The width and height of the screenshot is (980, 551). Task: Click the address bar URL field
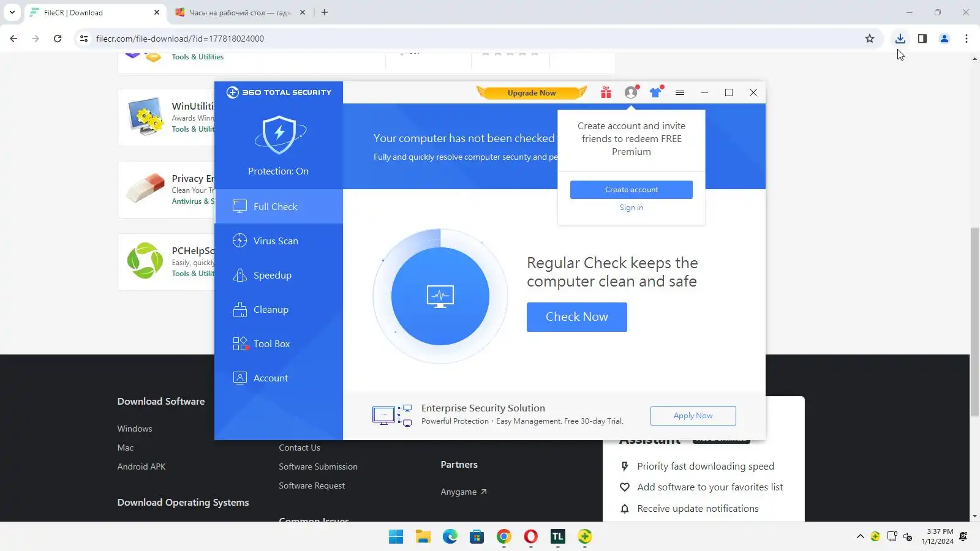tap(478, 39)
